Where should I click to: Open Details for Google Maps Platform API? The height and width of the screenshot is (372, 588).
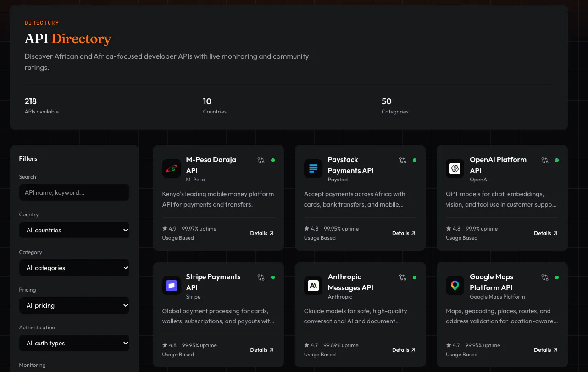click(x=546, y=350)
